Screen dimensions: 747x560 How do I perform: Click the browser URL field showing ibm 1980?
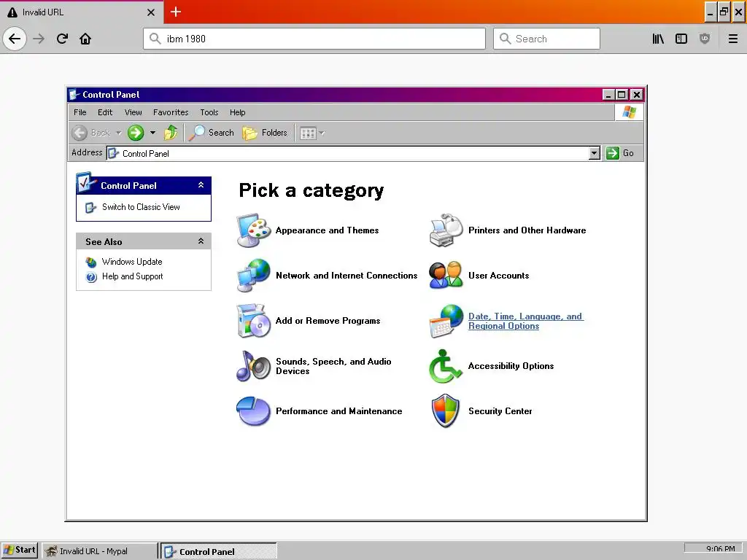(x=314, y=39)
